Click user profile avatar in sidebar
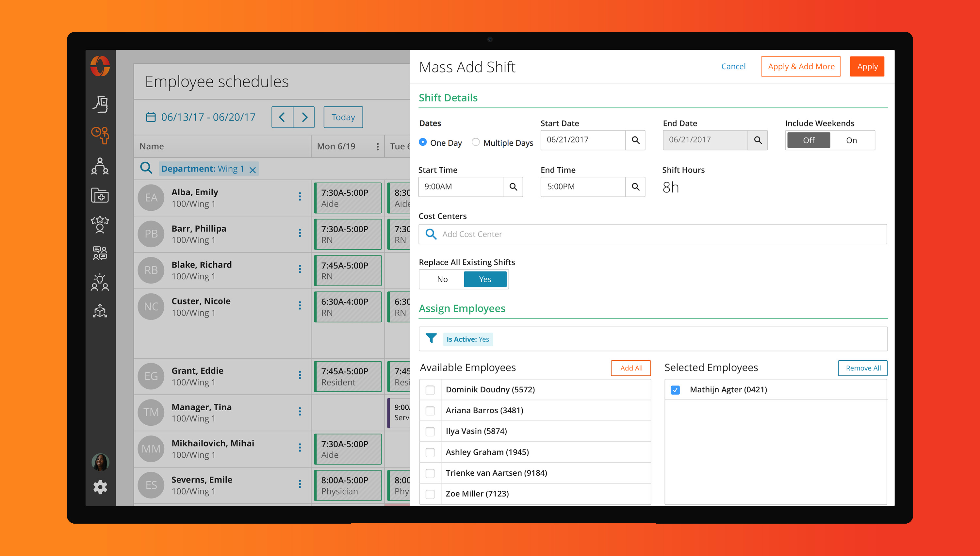 coord(100,462)
